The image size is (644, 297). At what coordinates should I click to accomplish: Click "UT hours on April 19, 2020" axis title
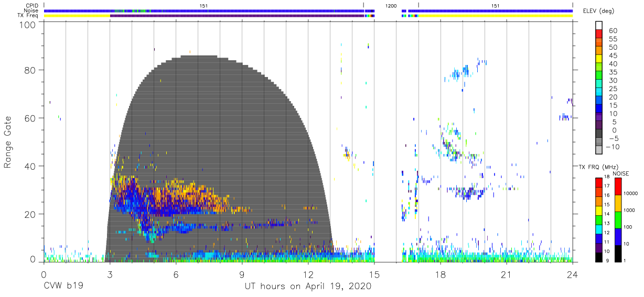click(308, 287)
